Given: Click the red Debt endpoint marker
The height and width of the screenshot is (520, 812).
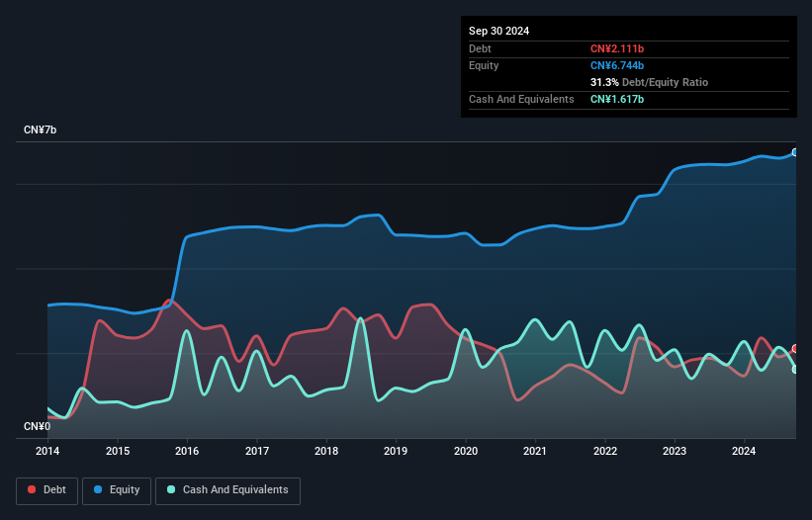Looking at the screenshot, I should tap(795, 349).
